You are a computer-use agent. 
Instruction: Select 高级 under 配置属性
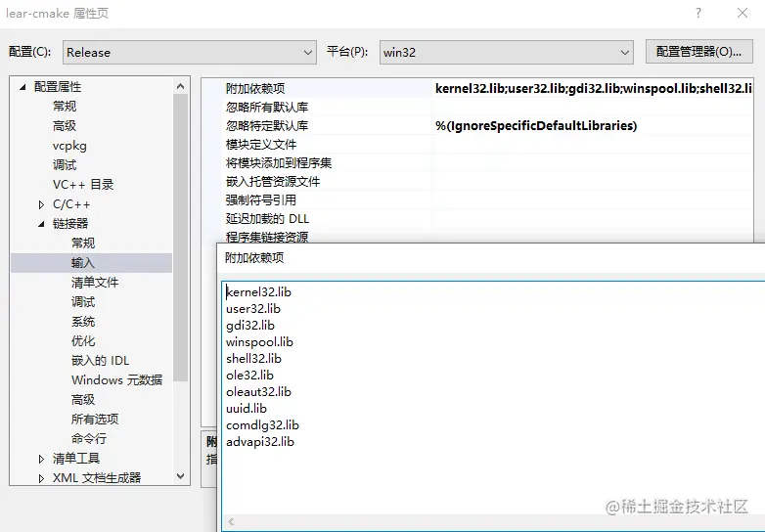coord(65,126)
